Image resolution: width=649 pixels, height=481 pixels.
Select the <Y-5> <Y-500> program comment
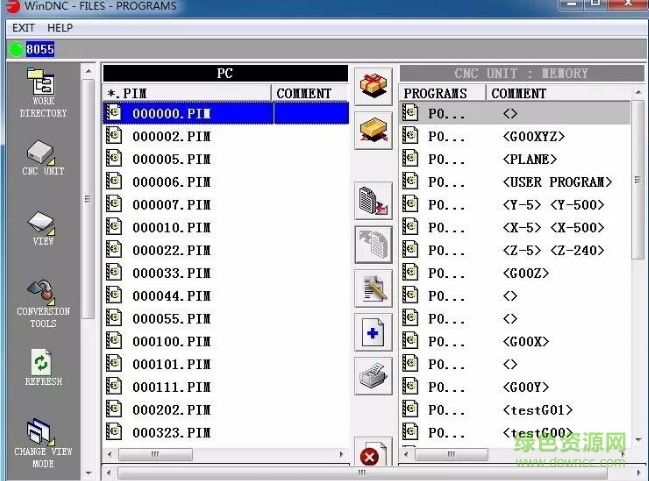coord(553,205)
